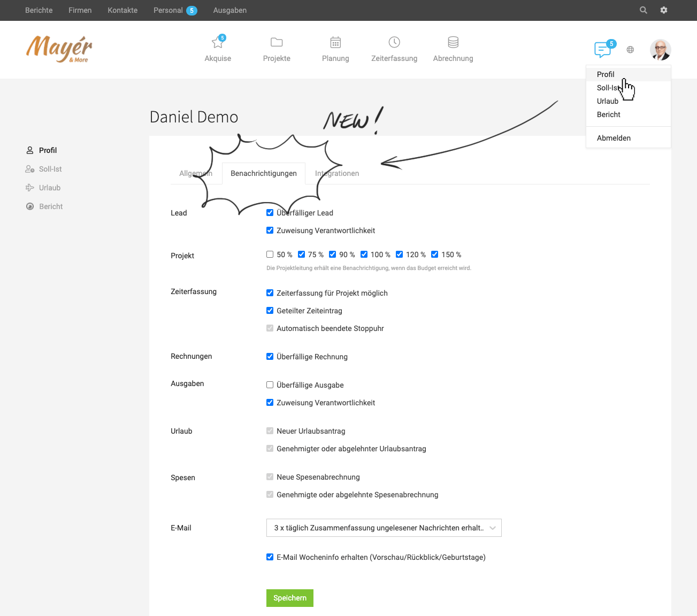Open the search magnifier in top bar
Image resolution: width=697 pixels, height=616 pixels.
click(644, 10)
